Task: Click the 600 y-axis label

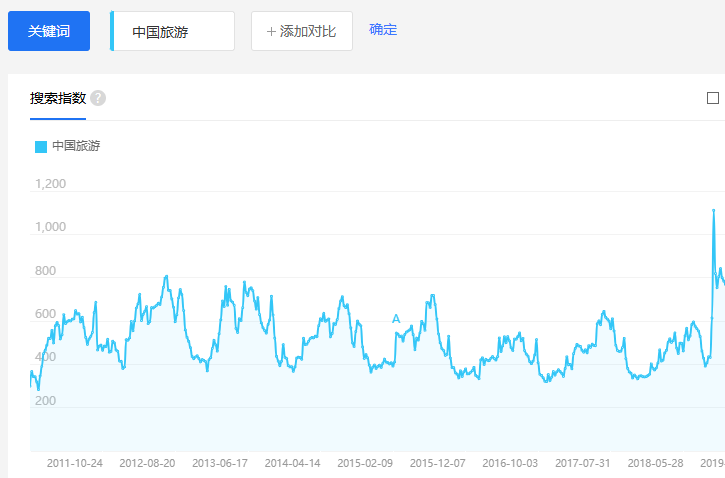Action: [45, 314]
